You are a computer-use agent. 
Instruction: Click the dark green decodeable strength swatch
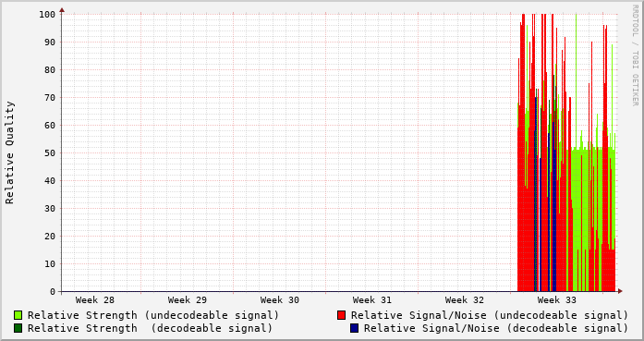(18, 328)
